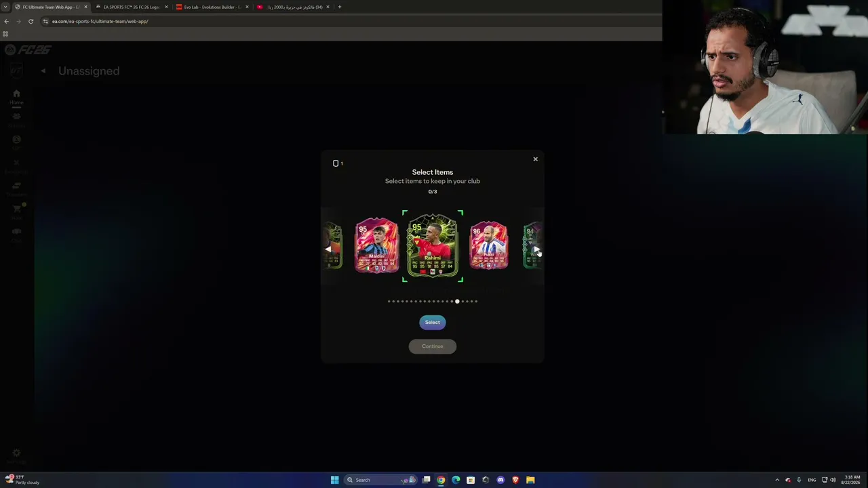Click the taskbar Search box
The width and height of the screenshot is (868, 488).
381,480
